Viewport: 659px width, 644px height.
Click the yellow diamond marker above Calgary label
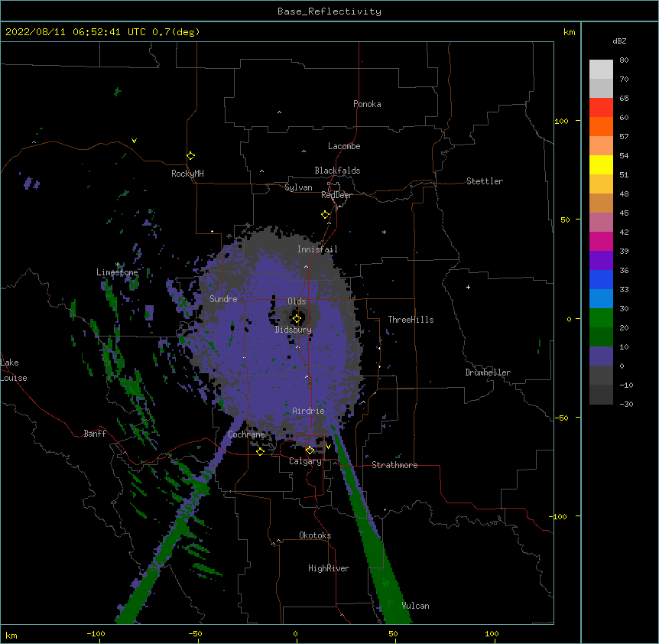(x=310, y=450)
